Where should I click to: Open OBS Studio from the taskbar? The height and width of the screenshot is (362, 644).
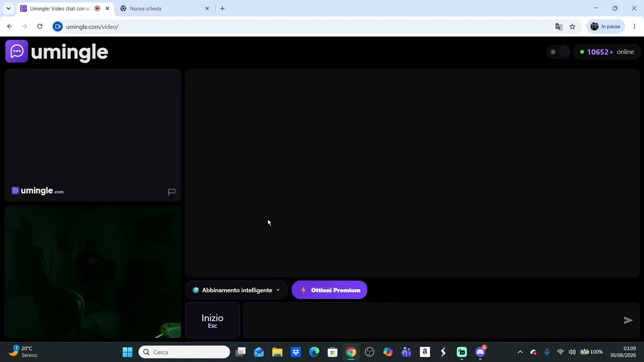370,352
